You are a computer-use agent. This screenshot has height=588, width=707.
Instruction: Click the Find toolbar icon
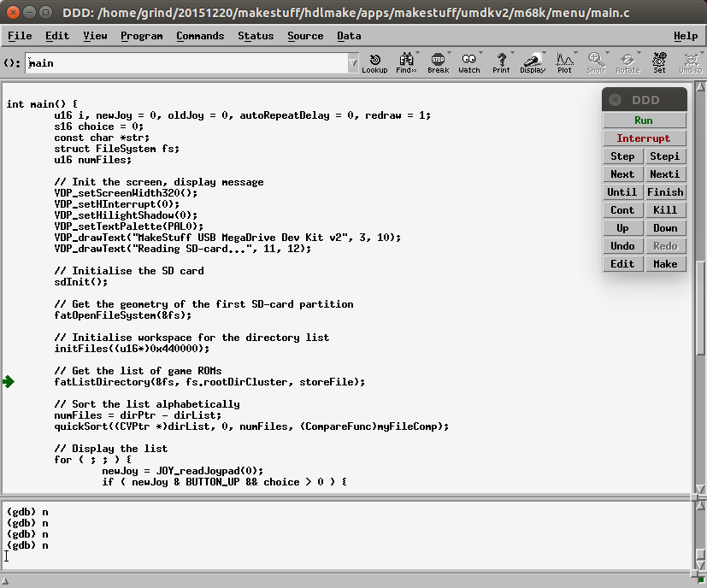(406, 62)
